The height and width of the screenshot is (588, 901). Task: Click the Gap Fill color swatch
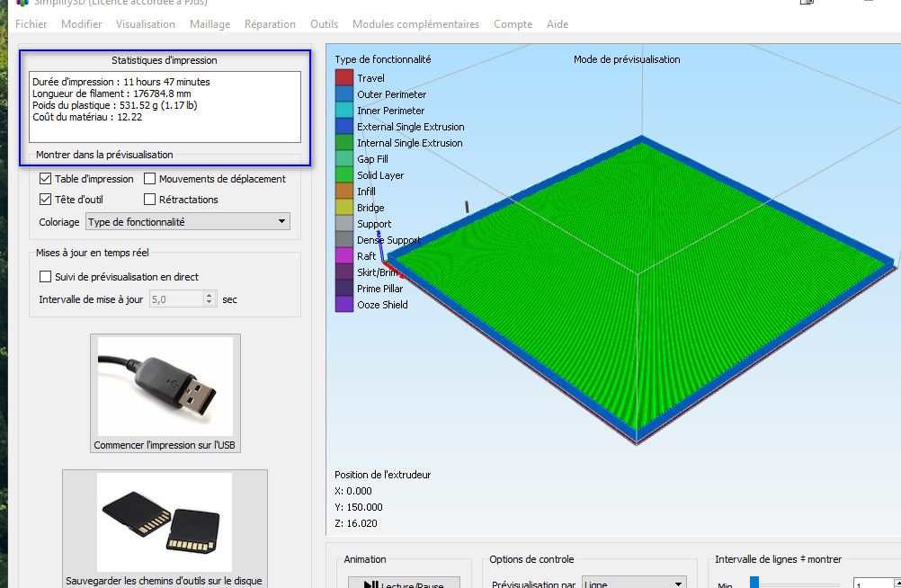coord(344,158)
